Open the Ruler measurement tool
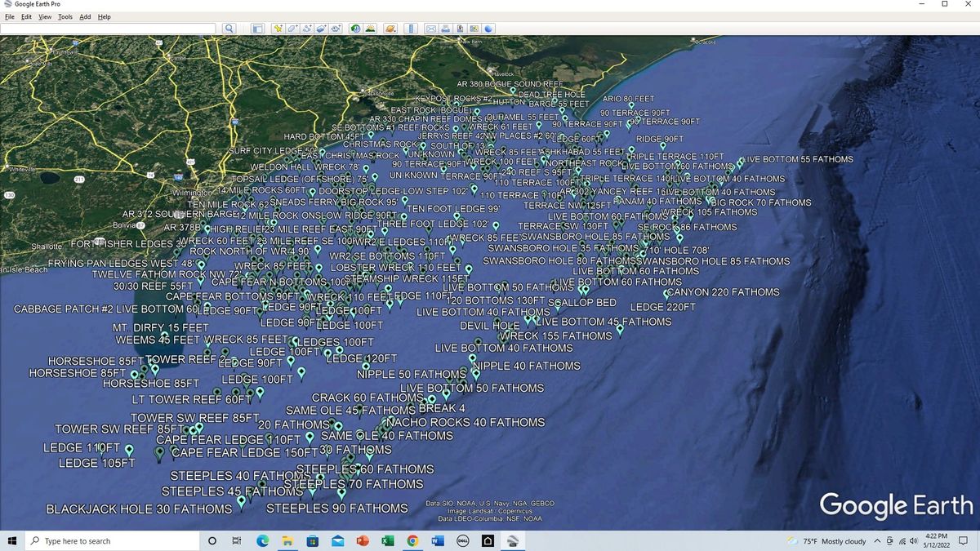980x551 pixels. tap(410, 29)
